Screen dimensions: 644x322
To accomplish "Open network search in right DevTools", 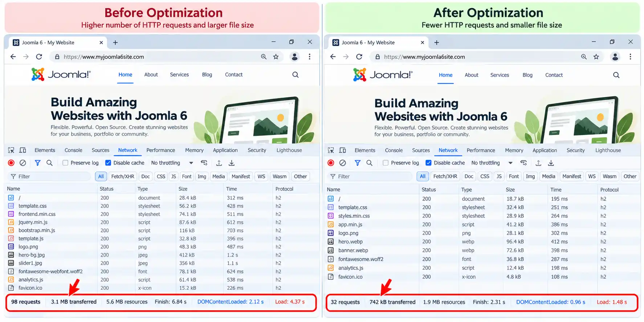I will coord(370,163).
